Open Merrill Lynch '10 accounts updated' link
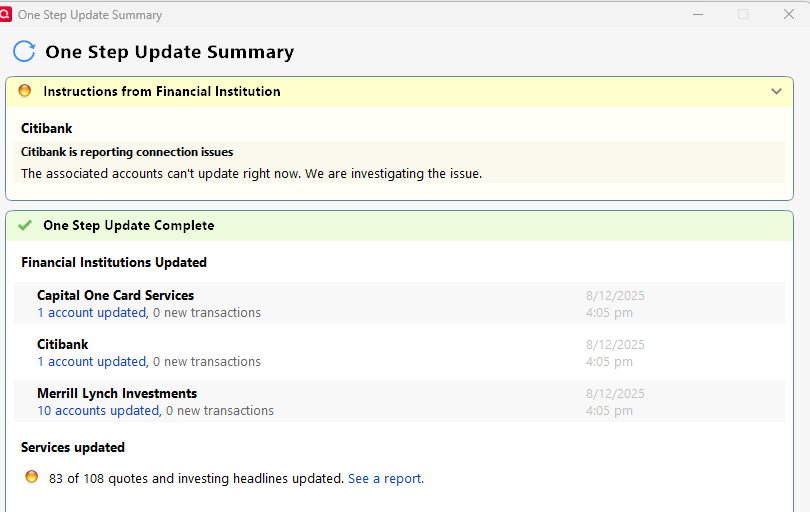 [x=98, y=411]
